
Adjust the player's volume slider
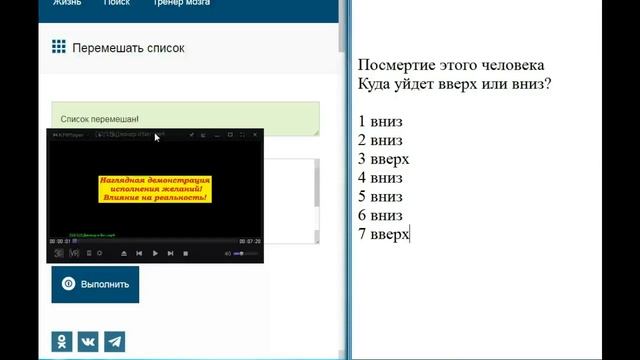[246, 253]
